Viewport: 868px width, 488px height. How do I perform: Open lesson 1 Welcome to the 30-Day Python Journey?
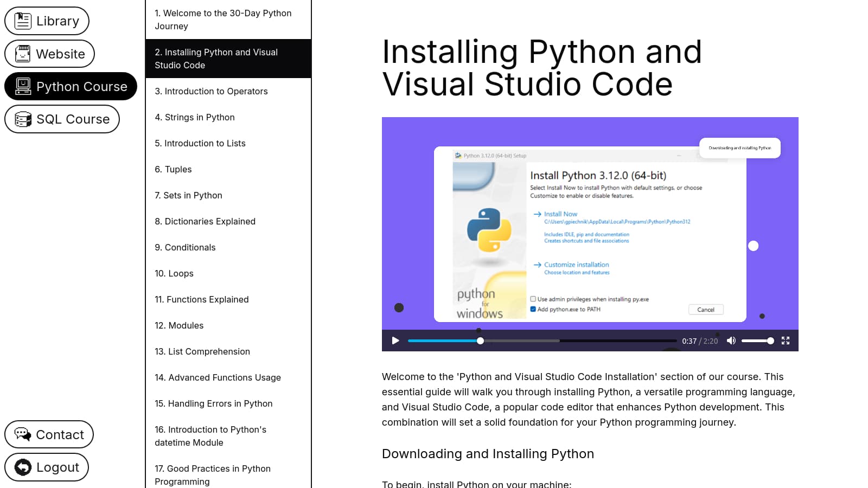pos(228,20)
